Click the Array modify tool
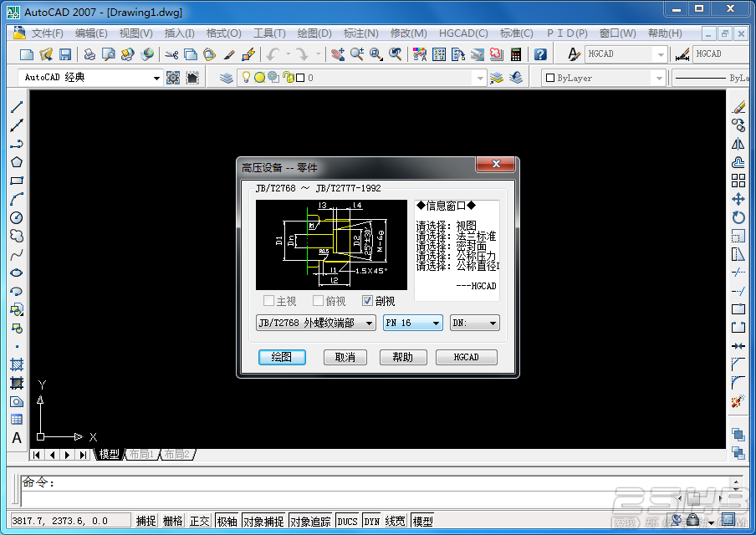 click(x=738, y=181)
